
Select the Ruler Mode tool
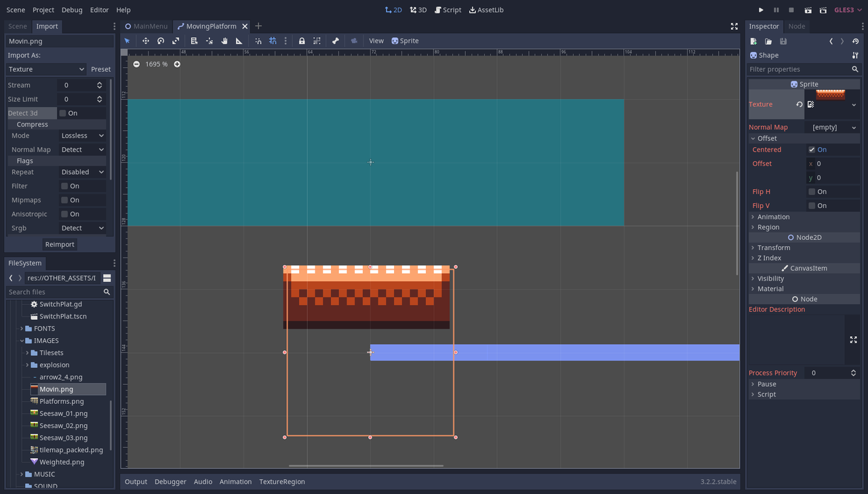point(239,41)
